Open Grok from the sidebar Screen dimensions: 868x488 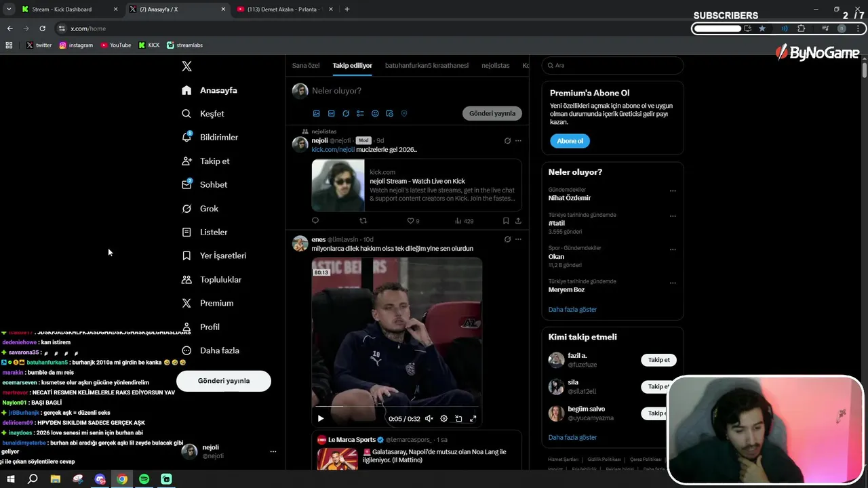(x=200, y=209)
